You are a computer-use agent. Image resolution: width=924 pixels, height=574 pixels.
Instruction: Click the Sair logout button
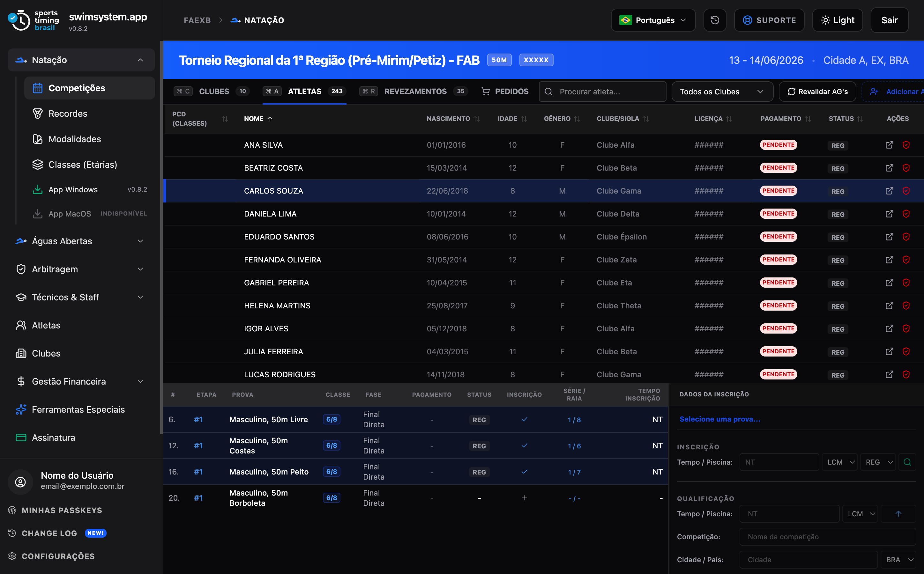click(x=889, y=20)
